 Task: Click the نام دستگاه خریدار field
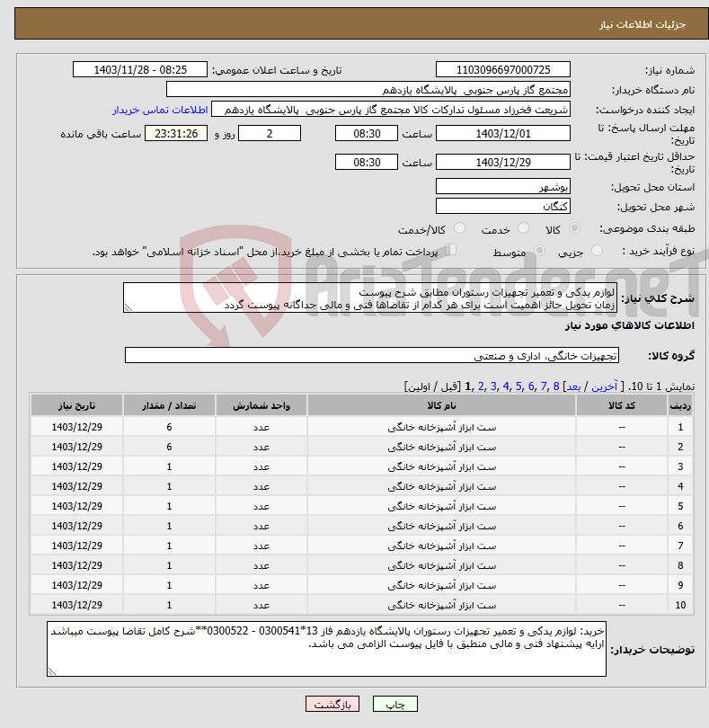click(x=368, y=90)
